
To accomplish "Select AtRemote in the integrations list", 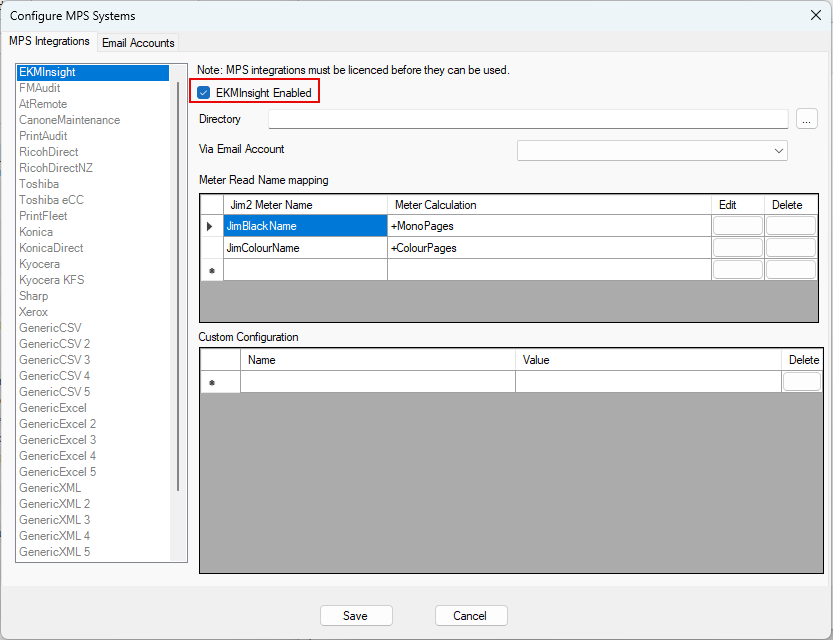I will [93, 104].
